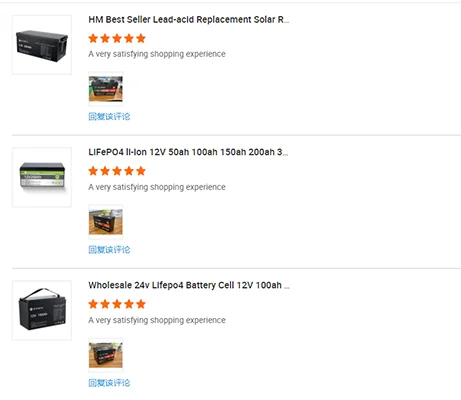Open the Wholesale 24v Lifepo4 Battery Cell title

coord(189,285)
